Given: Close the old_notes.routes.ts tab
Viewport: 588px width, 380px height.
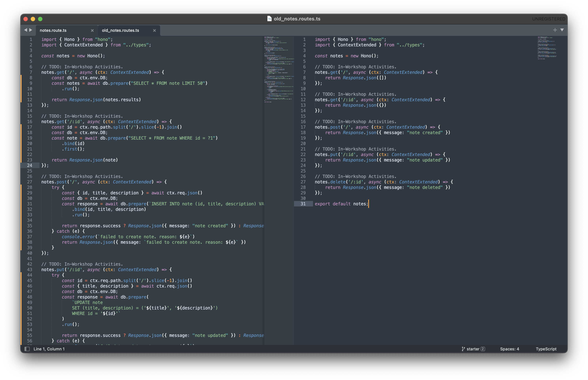Looking at the screenshot, I should pos(155,30).
